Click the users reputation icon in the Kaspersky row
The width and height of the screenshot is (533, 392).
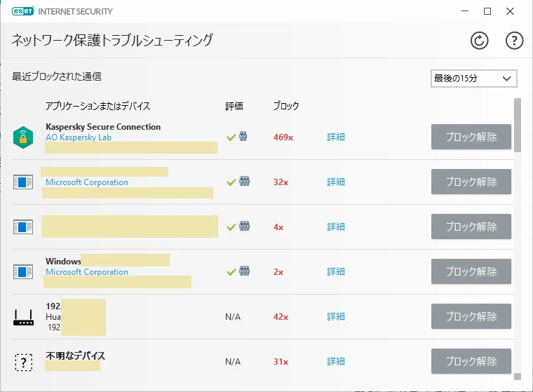point(243,136)
